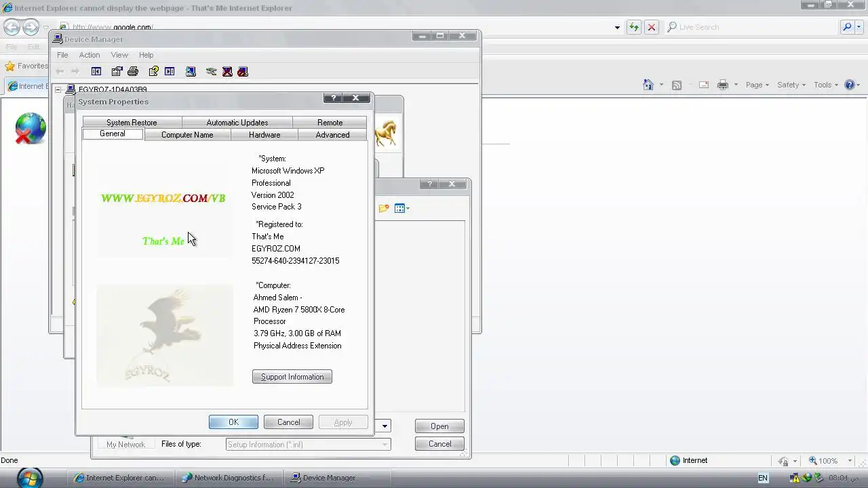Switch to the Remote tab

(330, 123)
